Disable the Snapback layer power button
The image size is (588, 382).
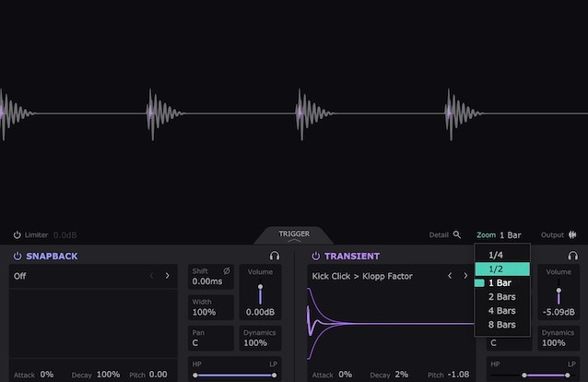click(x=18, y=256)
